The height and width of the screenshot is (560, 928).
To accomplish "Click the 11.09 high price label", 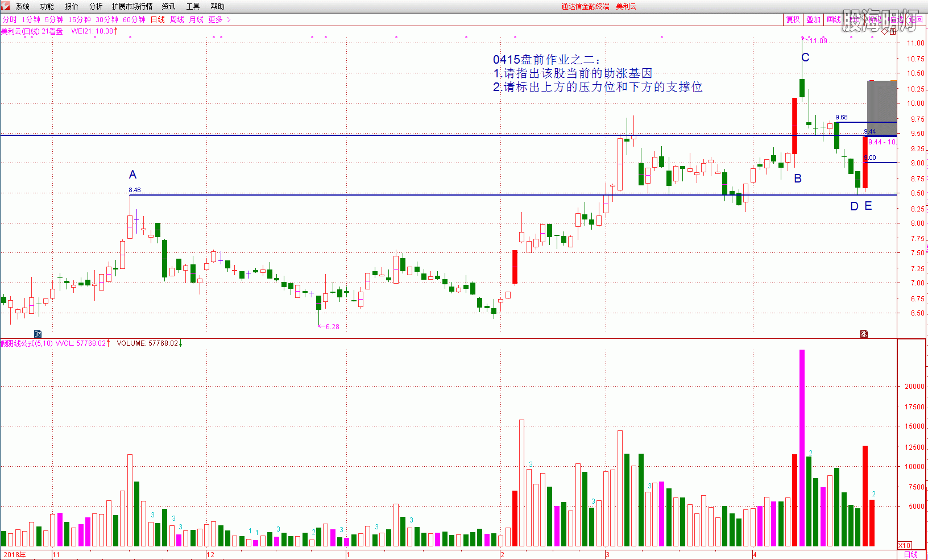I will click(819, 41).
